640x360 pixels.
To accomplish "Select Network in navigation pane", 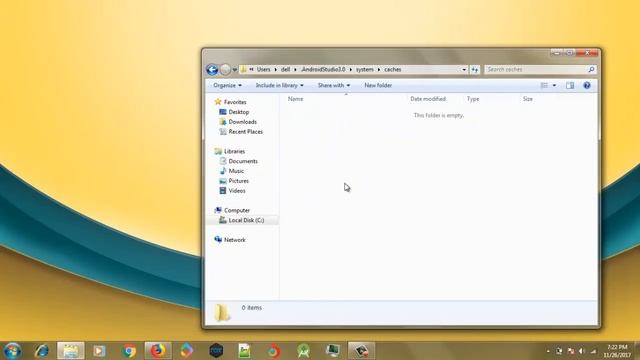I will pos(235,240).
